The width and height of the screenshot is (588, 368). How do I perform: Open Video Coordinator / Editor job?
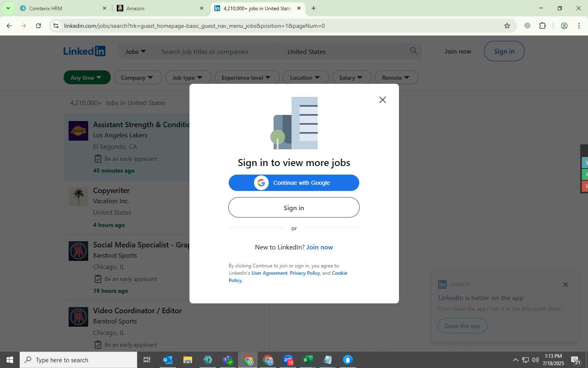[x=137, y=310]
